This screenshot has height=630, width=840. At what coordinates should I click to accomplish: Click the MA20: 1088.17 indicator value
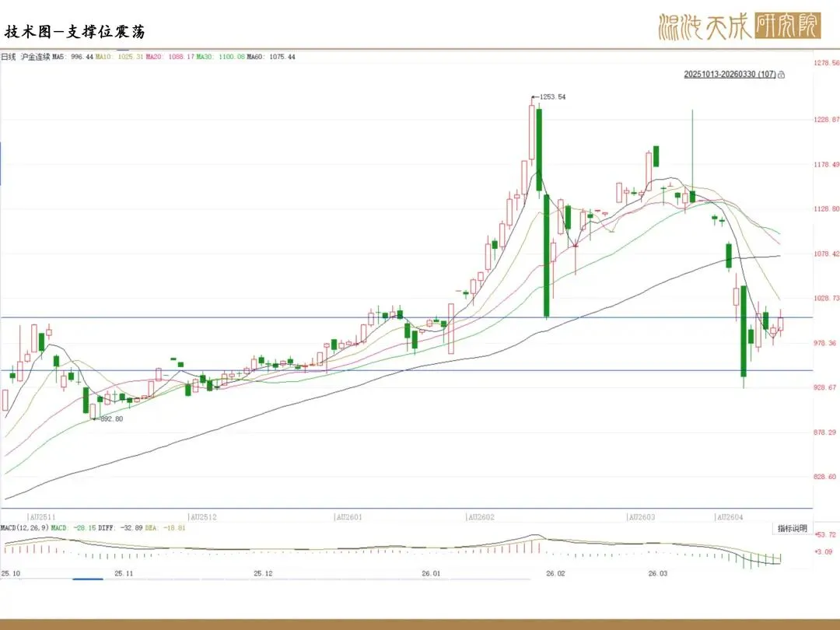[170, 57]
